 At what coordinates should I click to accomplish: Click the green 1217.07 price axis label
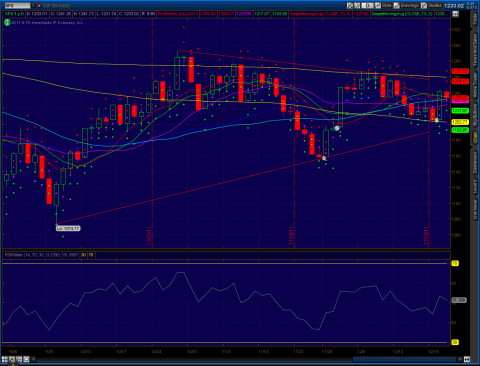point(460,110)
